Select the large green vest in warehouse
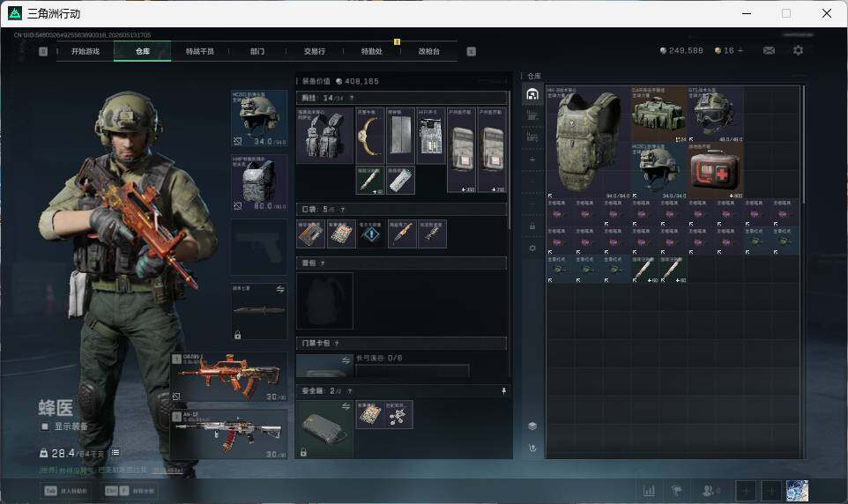 [x=589, y=142]
